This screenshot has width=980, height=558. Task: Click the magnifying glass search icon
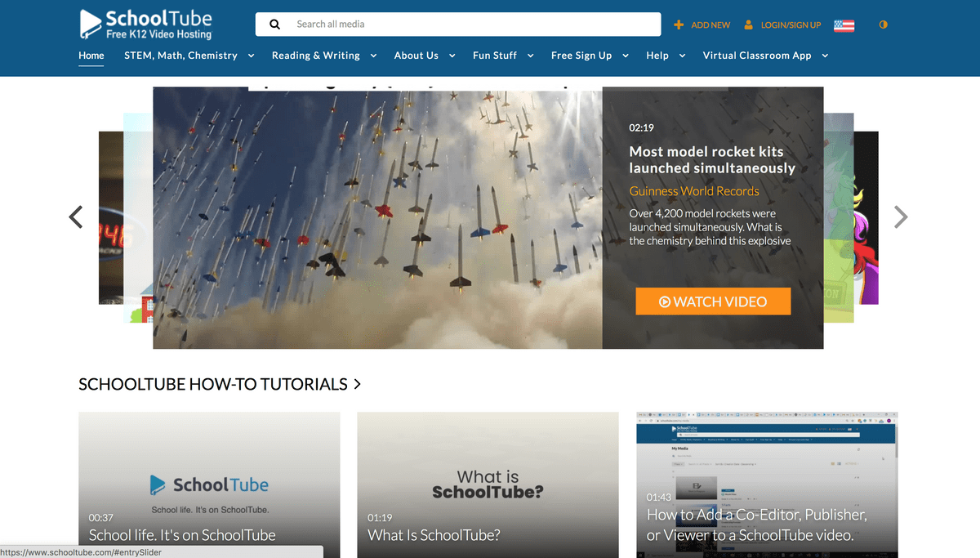point(275,25)
